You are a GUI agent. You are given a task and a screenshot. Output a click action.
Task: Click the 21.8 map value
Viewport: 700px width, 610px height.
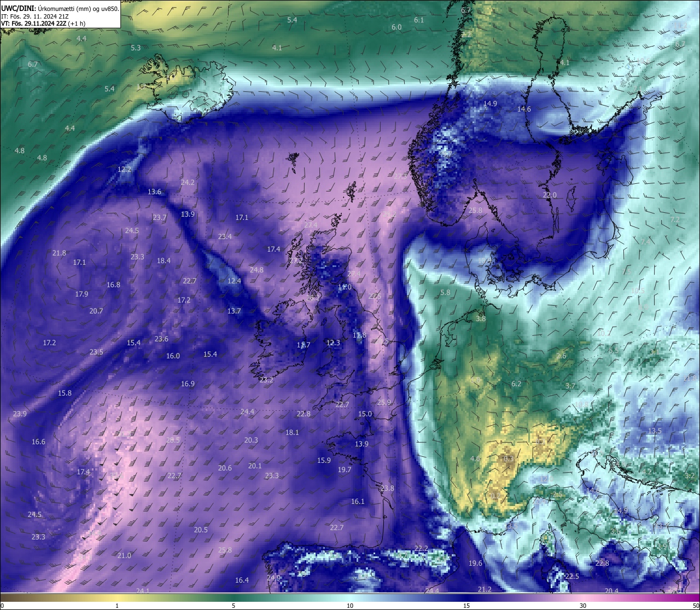pyautogui.click(x=59, y=253)
